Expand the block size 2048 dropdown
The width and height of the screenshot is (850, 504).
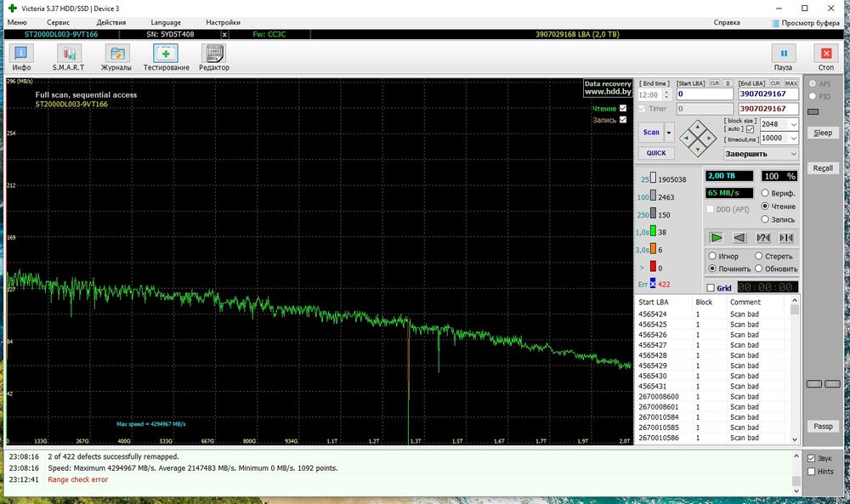point(793,124)
